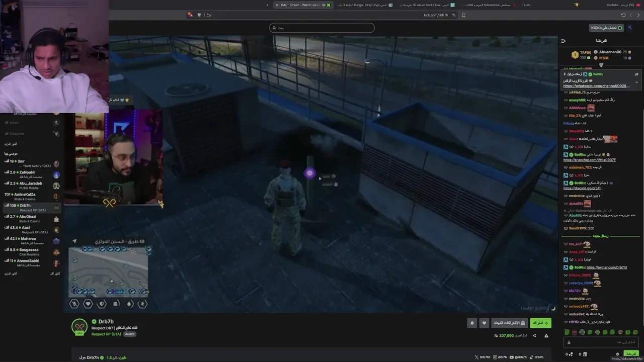The width and height of the screenshot is (644, 362).
Task: Go back with browser back arrow
Action: pyautogui.click(x=639, y=15)
